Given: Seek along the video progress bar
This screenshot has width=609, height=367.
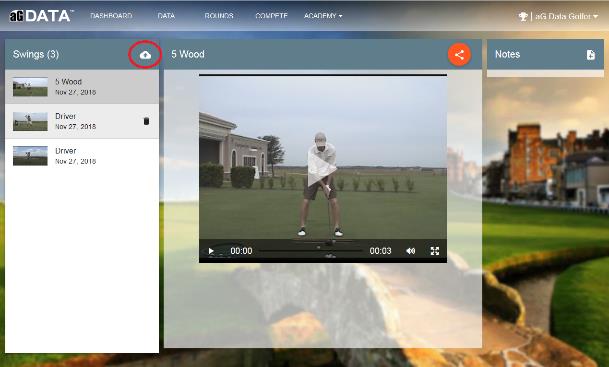Looking at the screenshot, I should click(x=311, y=251).
